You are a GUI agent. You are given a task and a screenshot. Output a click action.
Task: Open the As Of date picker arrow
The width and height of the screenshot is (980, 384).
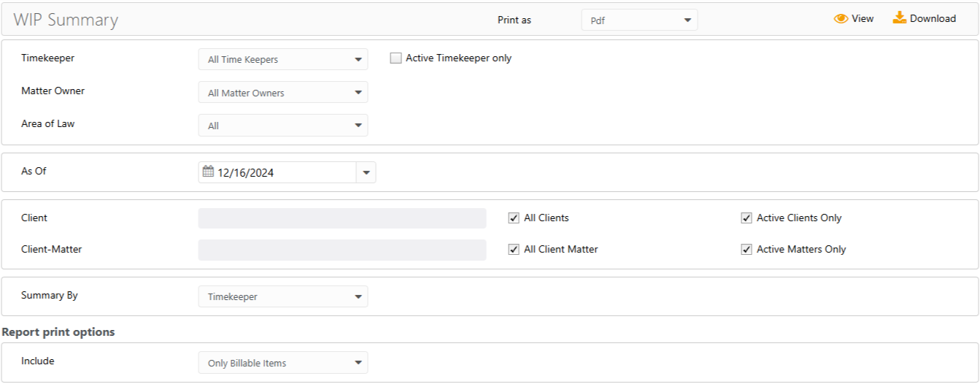pos(366,173)
